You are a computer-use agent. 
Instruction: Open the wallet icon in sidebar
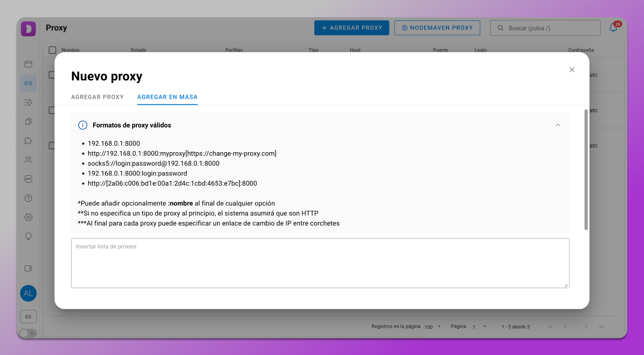tap(28, 269)
